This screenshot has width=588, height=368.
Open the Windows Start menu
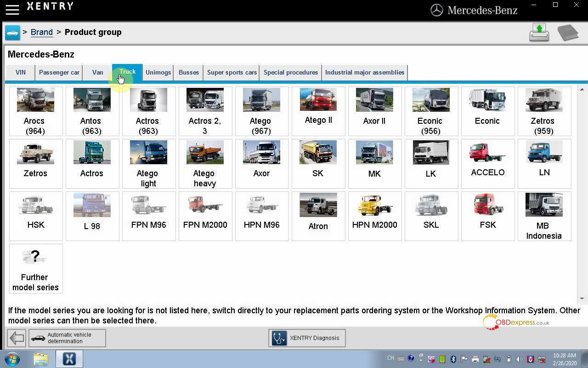pyautogui.click(x=12, y=359)
